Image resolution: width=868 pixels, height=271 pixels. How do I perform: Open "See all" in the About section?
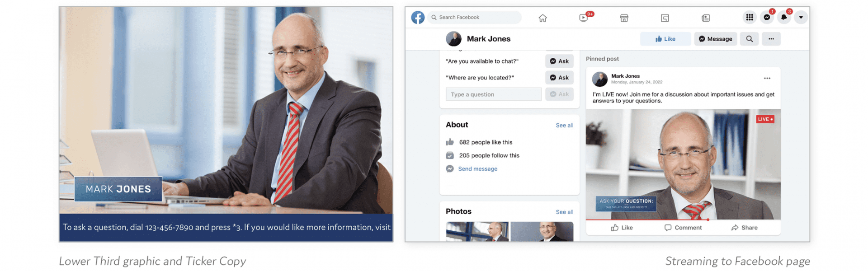click(x=565, y=125)
